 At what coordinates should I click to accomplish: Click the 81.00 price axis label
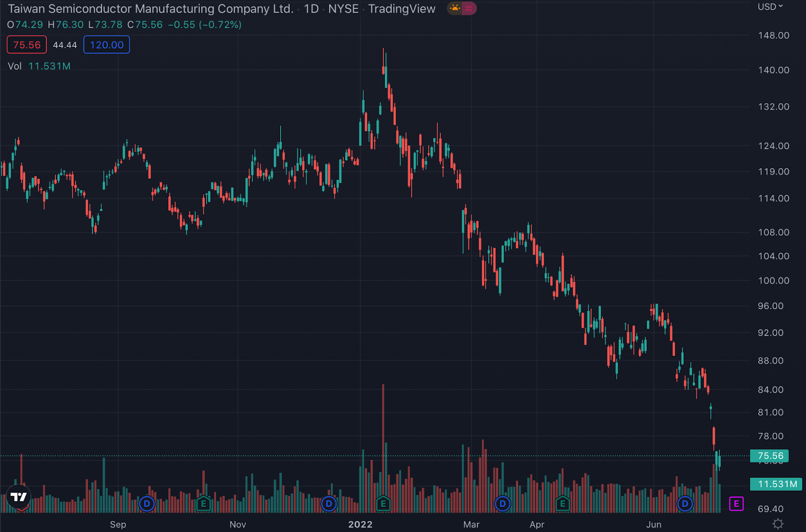(770, 412)
